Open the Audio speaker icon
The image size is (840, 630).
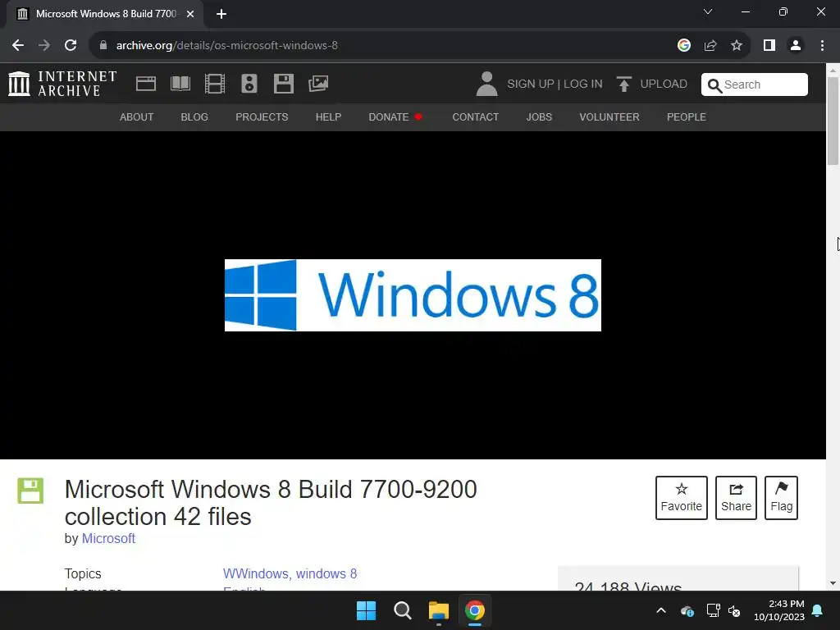tap(249, 84)
